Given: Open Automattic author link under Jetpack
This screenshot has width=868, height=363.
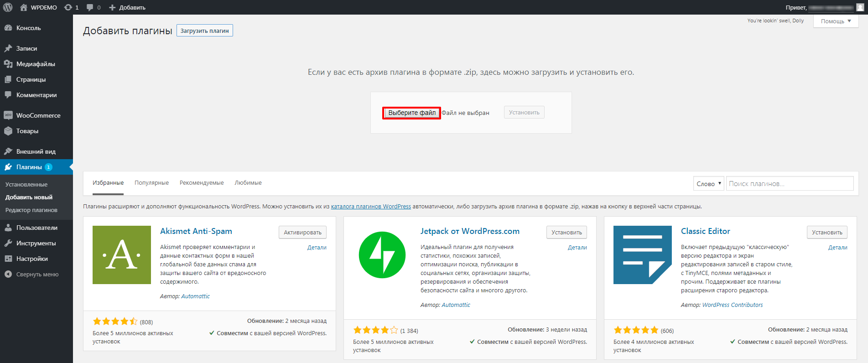Looking at the screenshot, I should tap(456, 305).
